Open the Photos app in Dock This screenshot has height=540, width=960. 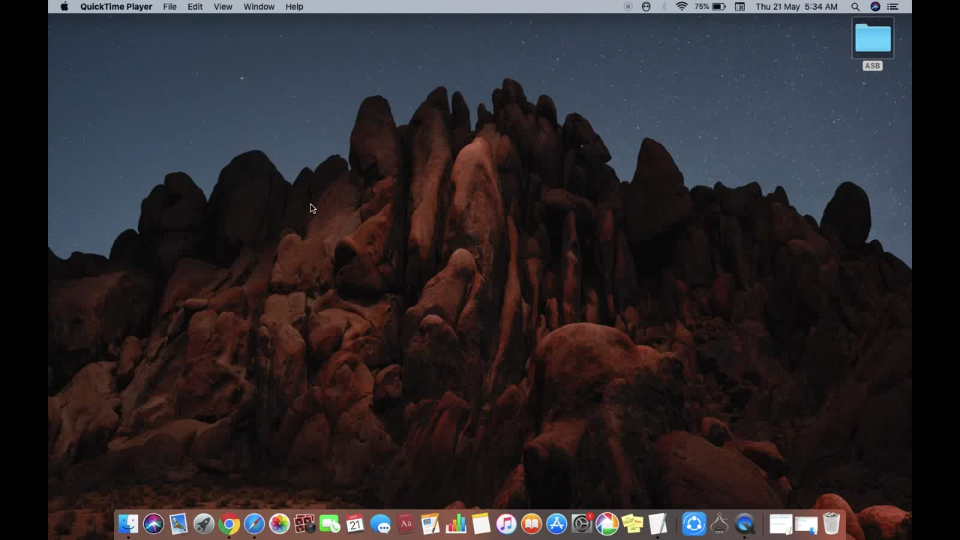point(279,524)
